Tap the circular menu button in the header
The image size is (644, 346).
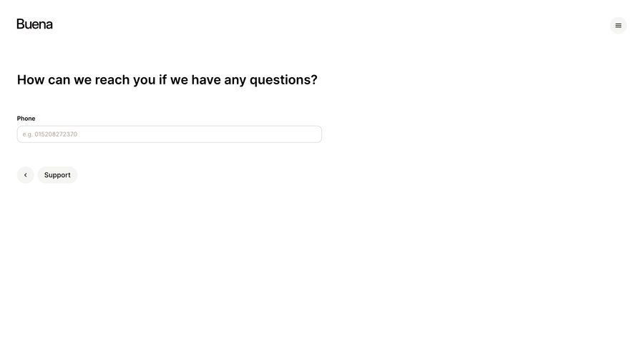[x=618, y=26]
